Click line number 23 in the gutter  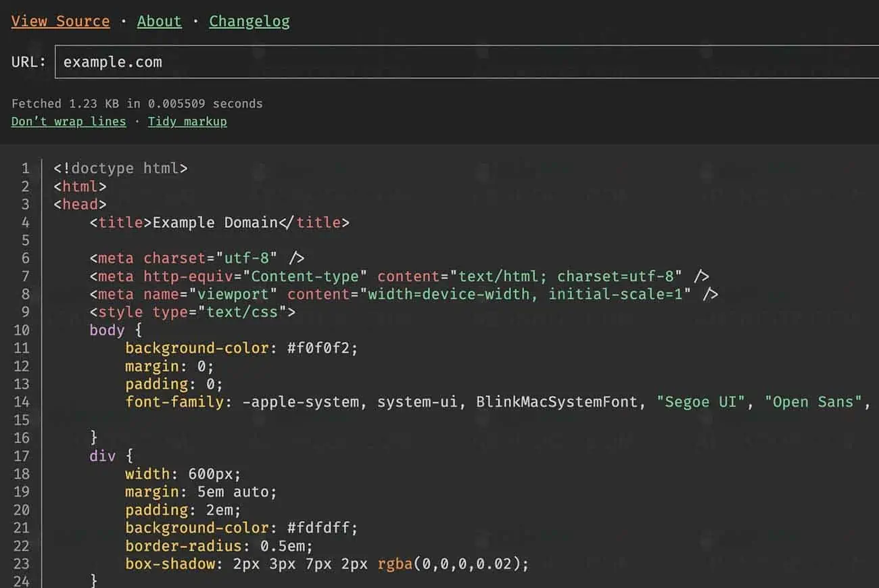22,563
